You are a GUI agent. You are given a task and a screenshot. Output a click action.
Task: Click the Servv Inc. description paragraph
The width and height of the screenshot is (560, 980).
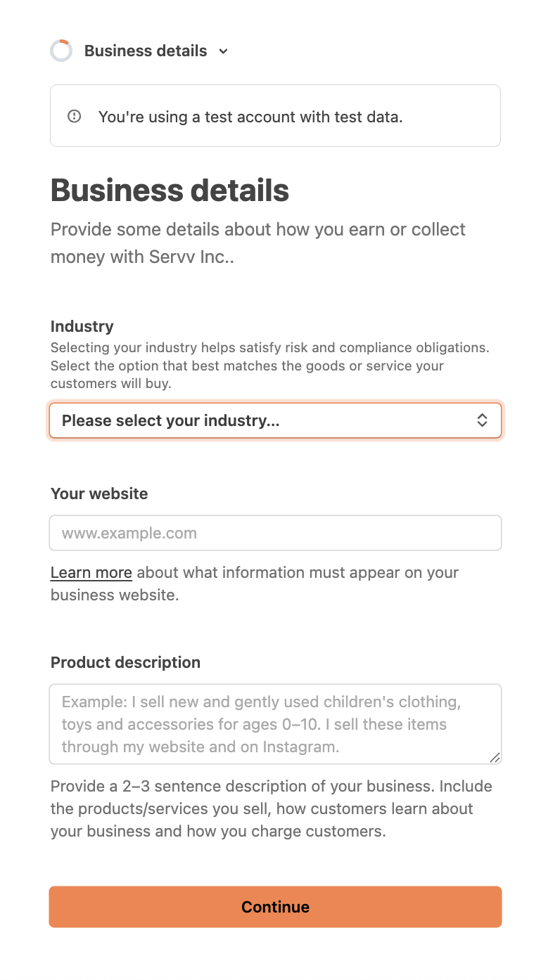point(257,243)
